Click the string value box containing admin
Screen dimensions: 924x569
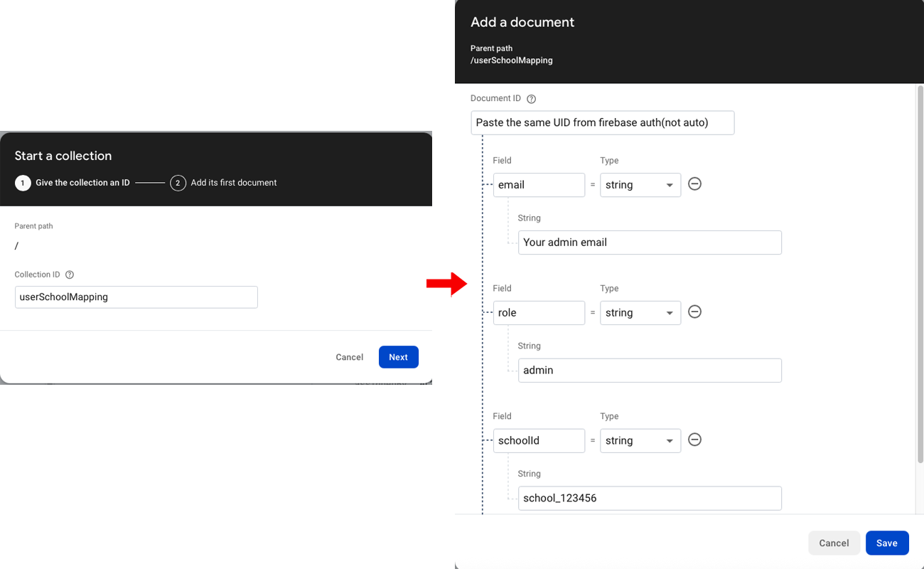tap(649, 371)
